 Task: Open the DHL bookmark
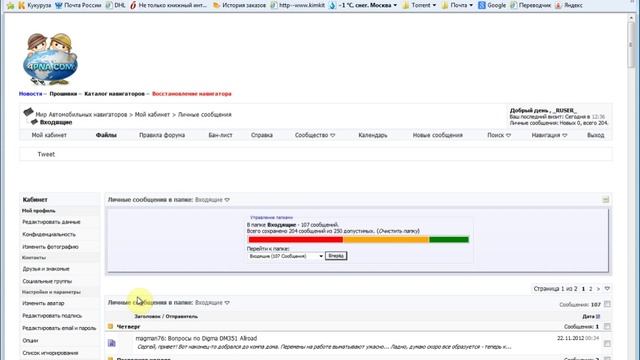116,5
